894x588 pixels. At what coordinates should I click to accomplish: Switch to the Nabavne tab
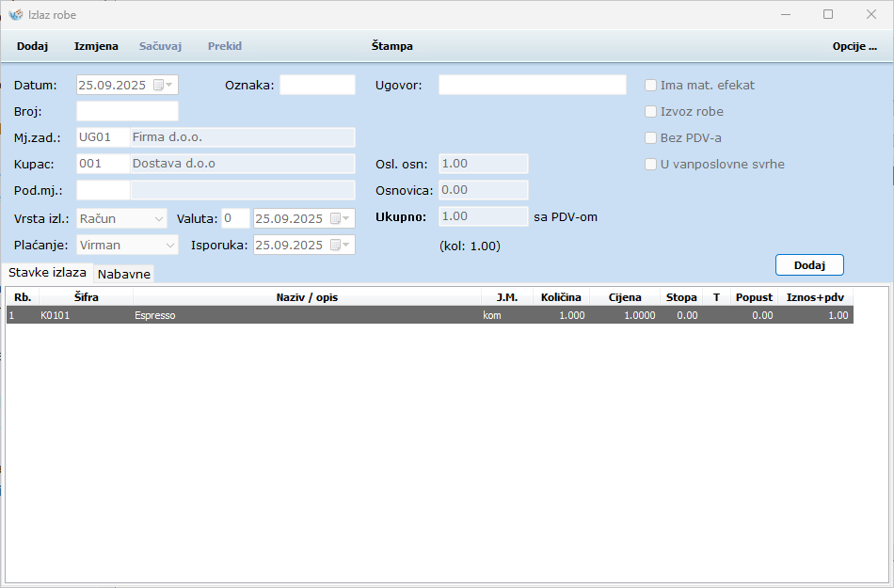tap(124, 274)
